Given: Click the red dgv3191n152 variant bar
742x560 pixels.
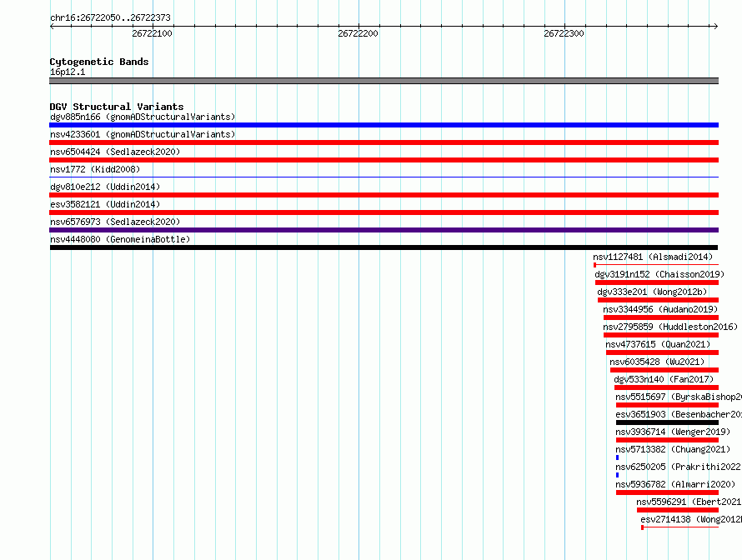Looking at the screenshot, I should [x=657, y=282].
